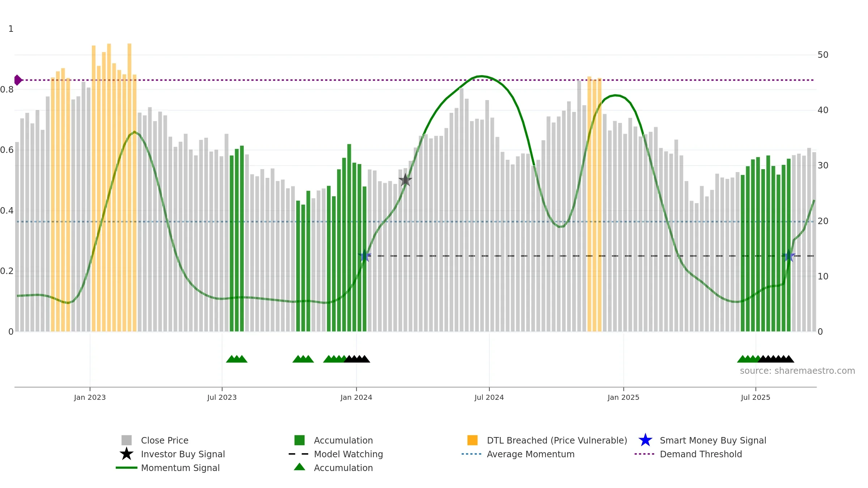Click the Jul 2024 axis label
Screen dimensions: 868x488
pos(489,397)
